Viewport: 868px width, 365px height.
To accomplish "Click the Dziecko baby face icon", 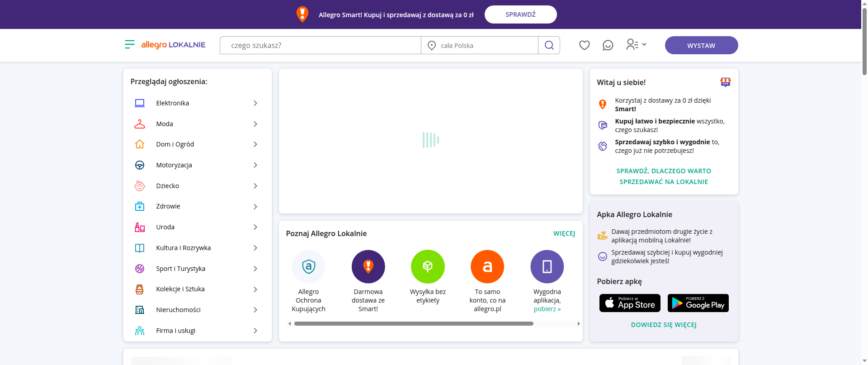I will pyautogui.click(x=140, y=186).
